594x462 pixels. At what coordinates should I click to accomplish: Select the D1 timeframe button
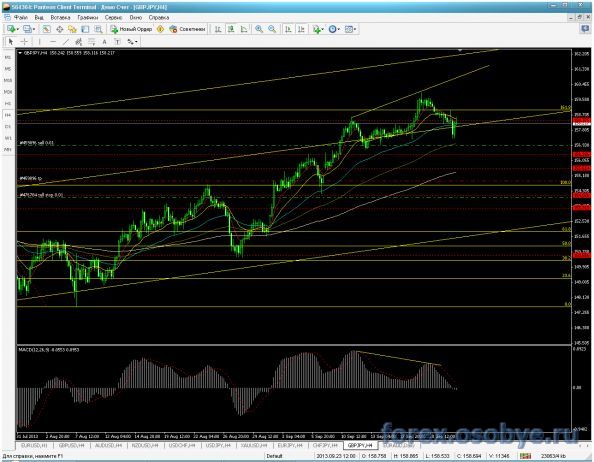(x=8, y=126)
